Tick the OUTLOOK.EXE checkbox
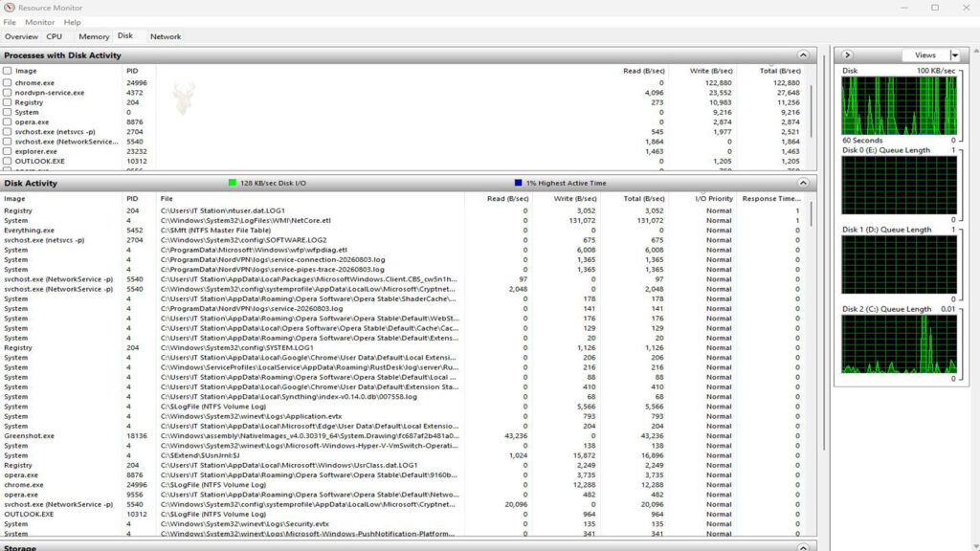The image size is (980, 551). [8, 161]
